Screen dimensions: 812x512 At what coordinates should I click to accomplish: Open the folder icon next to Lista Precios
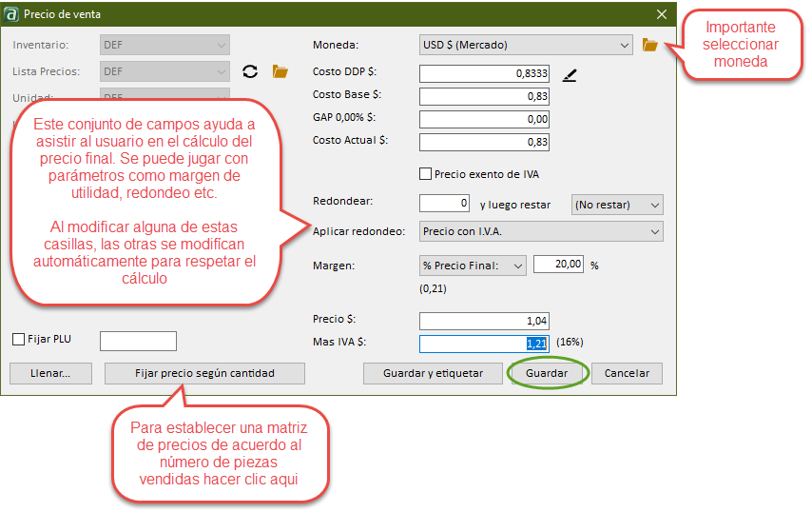tap(280, 71)
